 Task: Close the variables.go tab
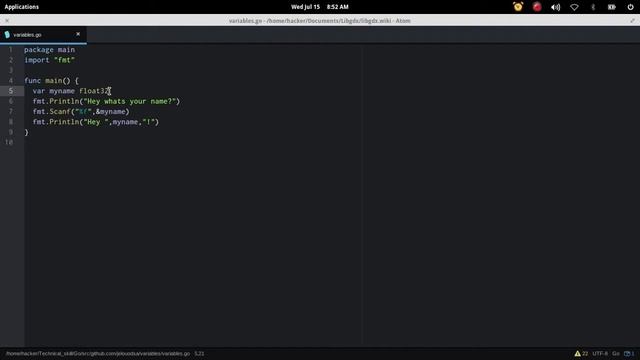pyautogui.click(x=78, y=34)
